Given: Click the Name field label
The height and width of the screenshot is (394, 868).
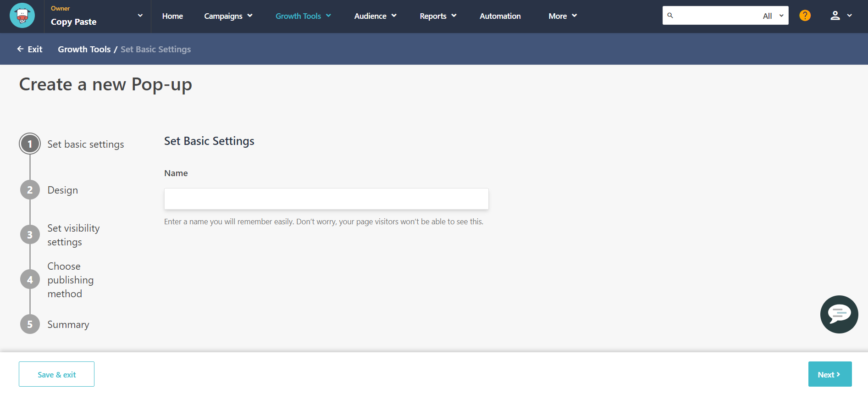Looking at the screenshot, I should coord(176,173).
